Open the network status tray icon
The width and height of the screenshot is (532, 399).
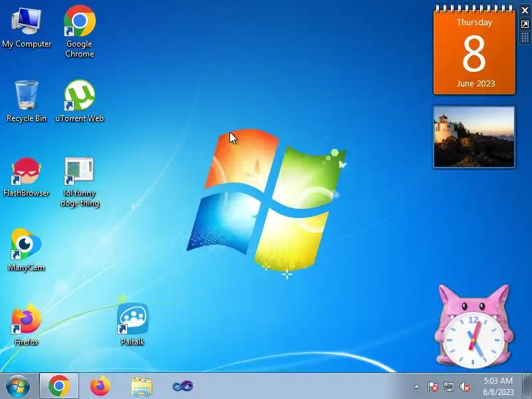(448, 386)
